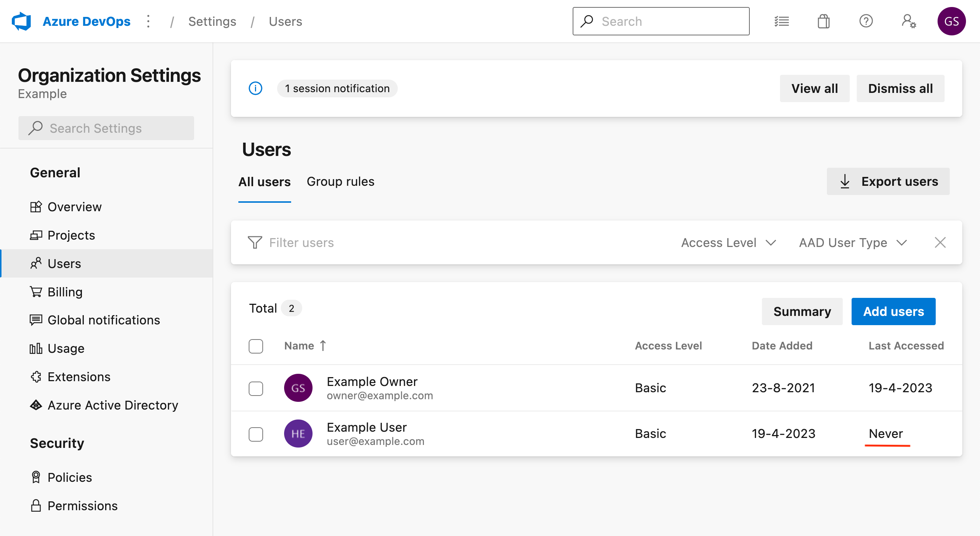Image resolution: width=980 pixels, height=536 pixels.
Task: Open Global notifications in the sidebar
Action: tap(107, 320)
